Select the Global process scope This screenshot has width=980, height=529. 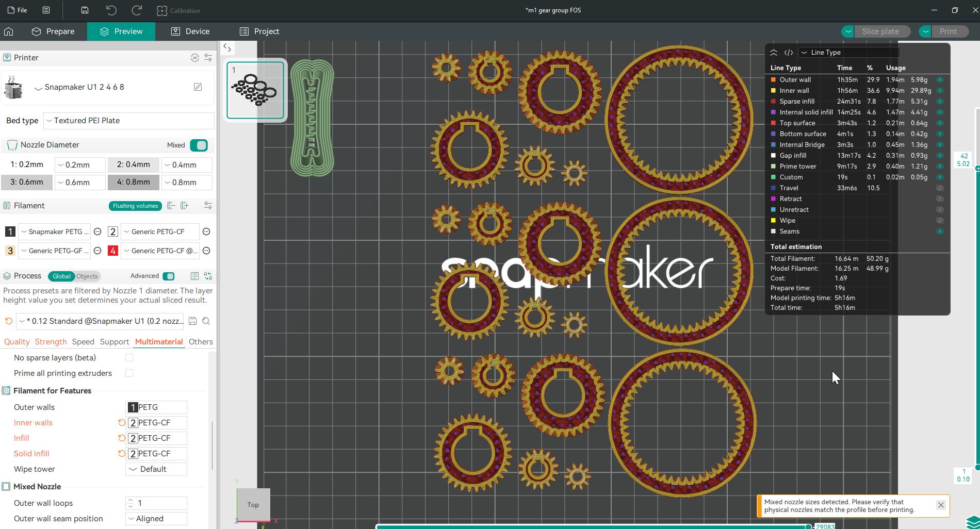tap(61, 276)
